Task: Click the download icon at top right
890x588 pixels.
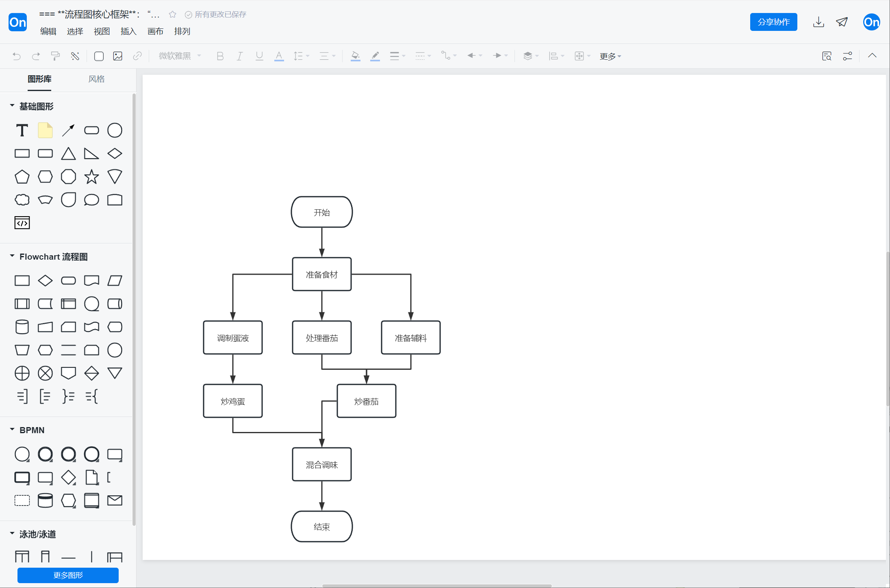Action: [x=818, y=22]
